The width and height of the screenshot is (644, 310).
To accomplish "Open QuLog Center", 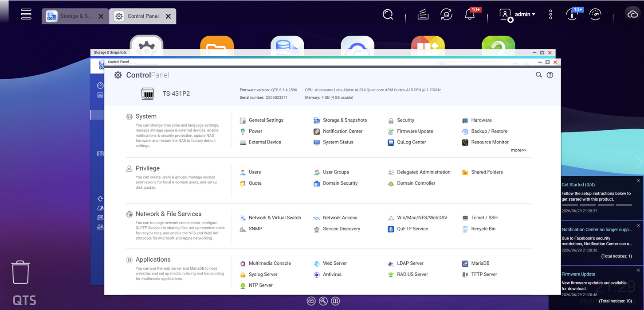I will pyautogui.click(x=407, y=142).
